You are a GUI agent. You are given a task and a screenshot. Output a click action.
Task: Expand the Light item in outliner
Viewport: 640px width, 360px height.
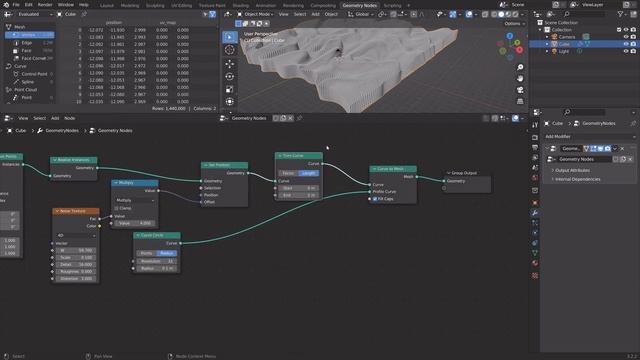pyautogui.click(x=547, y=51)
